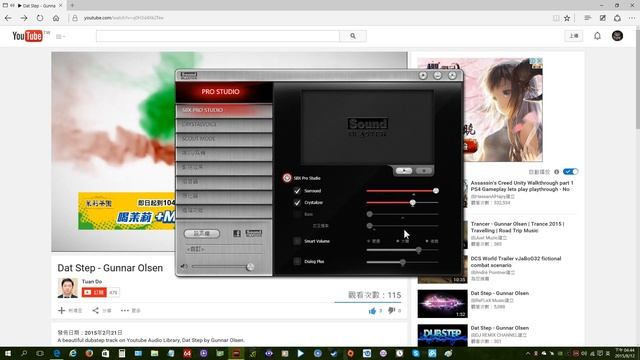Focus the YouTube search box
Viewport: 640px width, 360px height.
point(218,36)
